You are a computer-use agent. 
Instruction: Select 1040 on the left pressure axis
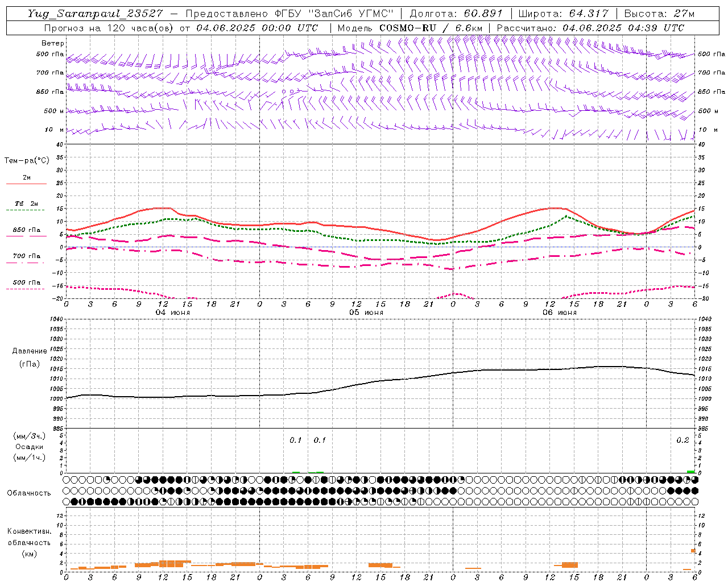point(56,319)
